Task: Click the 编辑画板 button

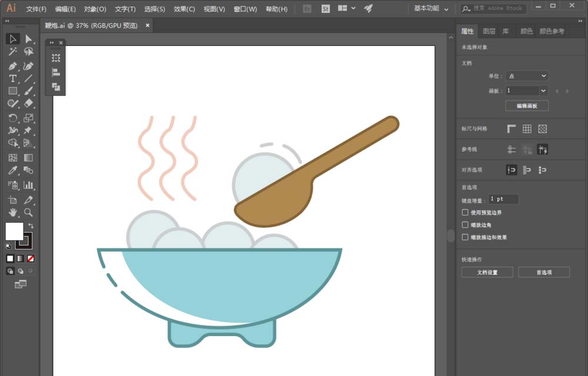Action: pos(527,106)
